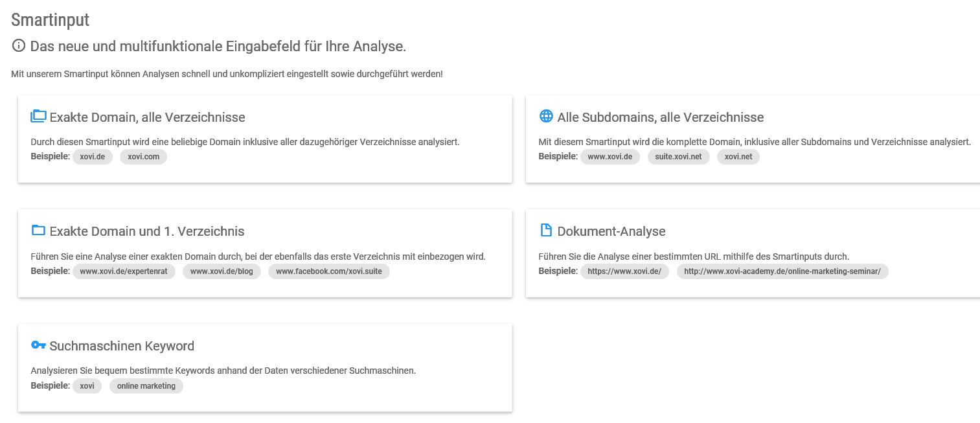Viewport: 980px width, 423px height.
Task: Click the https://www.xovi.de/ example chip
Action: pos(624,271)
